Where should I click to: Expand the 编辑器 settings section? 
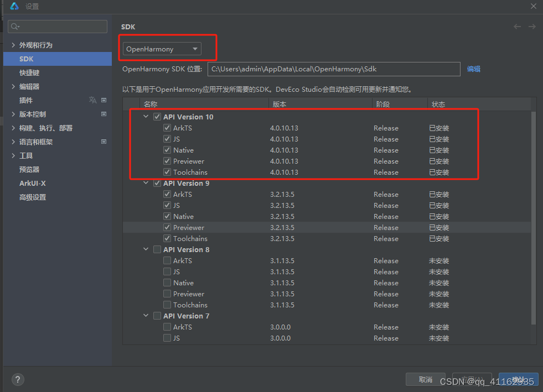coord(13,86)
